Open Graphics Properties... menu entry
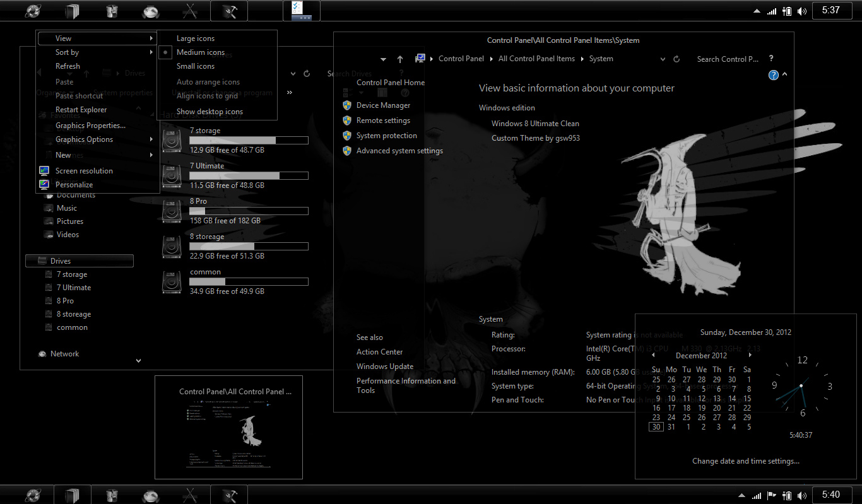The image size is (862, 504). (90, 126)
